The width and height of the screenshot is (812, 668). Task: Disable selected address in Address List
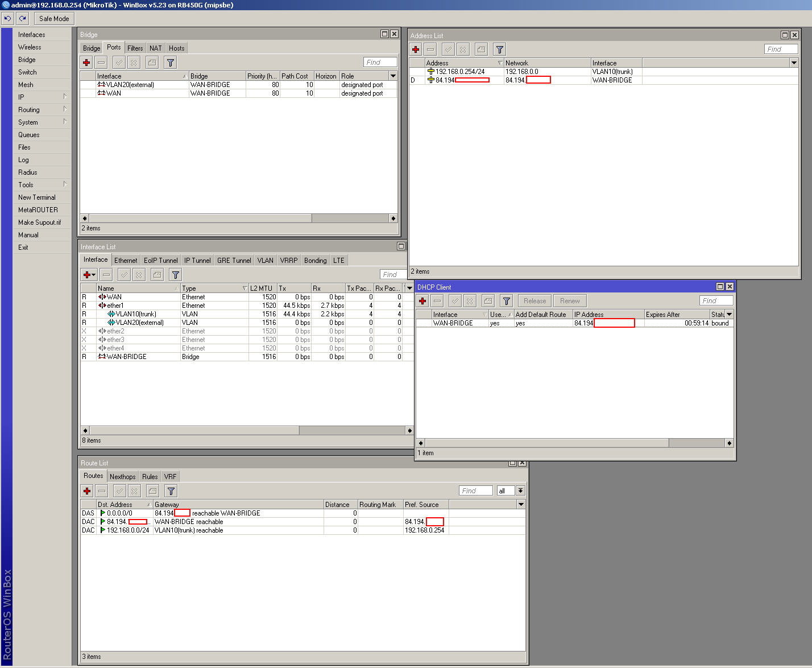[x=463, y=50]
